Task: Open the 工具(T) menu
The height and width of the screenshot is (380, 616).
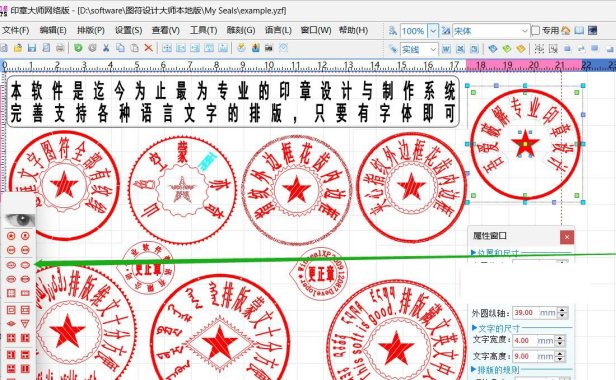Action: pyautogui.click(x=204, y=30)
